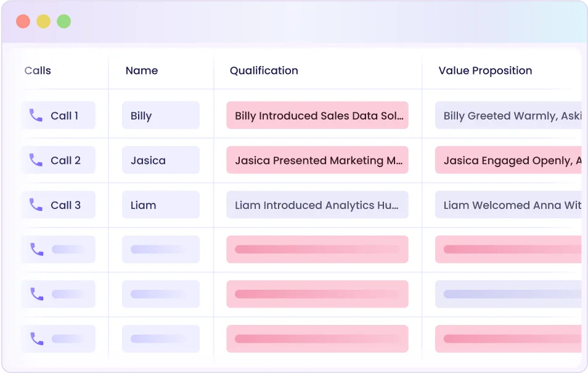Click the phone icon in the last row
The width and height of the screenshot is (588, 373).
pyautogui.click(x=36, y=338)
